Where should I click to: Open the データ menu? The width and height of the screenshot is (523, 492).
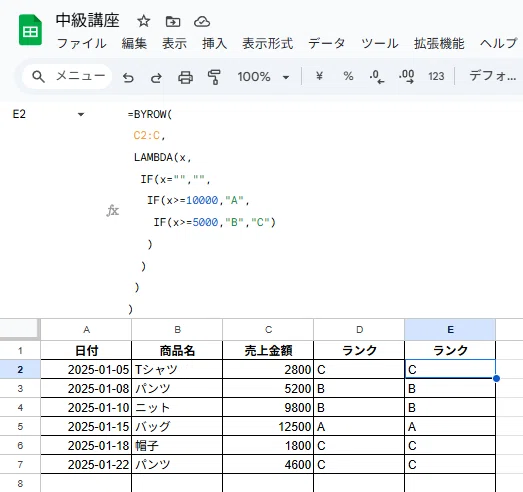coord(327,44)
